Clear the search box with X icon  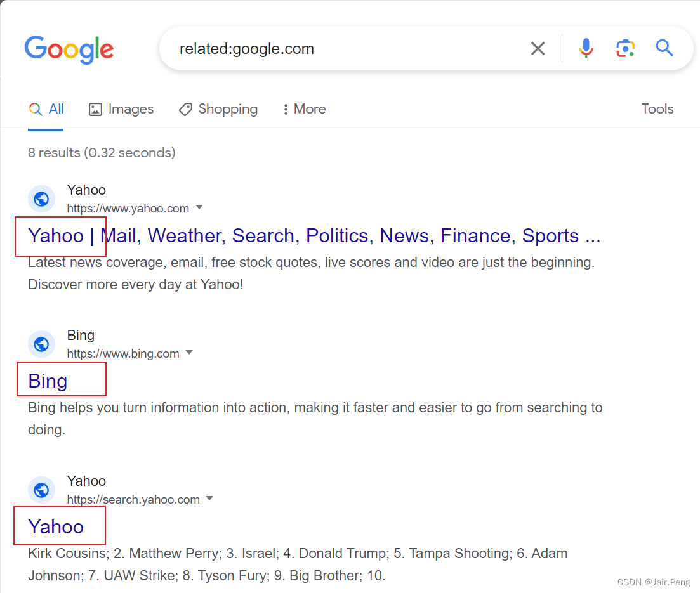click(x=538, y=48)
